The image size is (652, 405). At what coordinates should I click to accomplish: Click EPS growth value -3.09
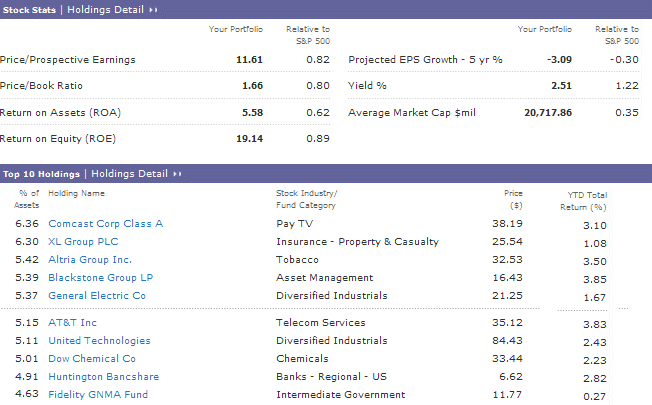click(x=559, y=60)
